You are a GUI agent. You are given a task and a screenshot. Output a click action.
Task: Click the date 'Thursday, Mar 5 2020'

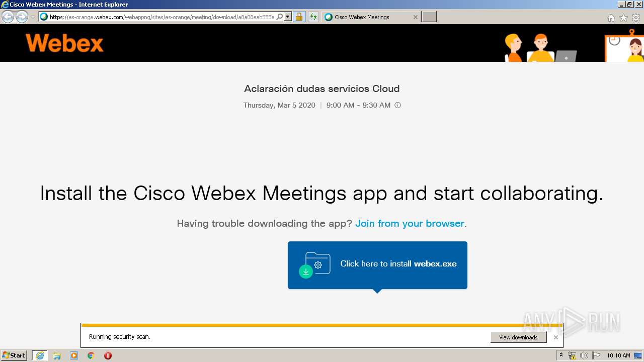pyautogui.click(x=279, y=105)
